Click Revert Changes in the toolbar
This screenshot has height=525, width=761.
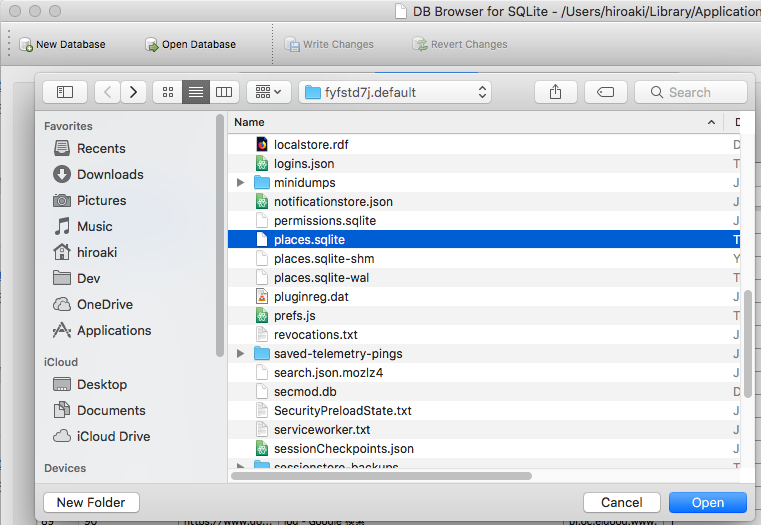pos(460,44)
